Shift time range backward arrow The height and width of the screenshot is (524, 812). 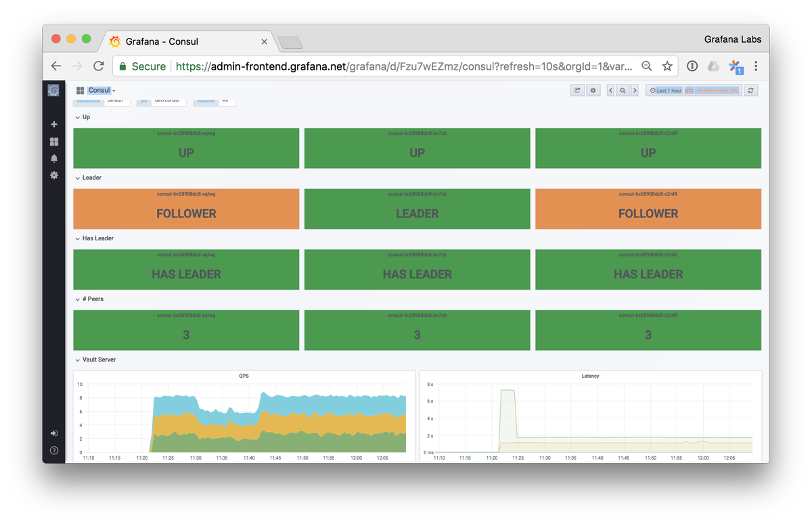click(x=610, y=90)
